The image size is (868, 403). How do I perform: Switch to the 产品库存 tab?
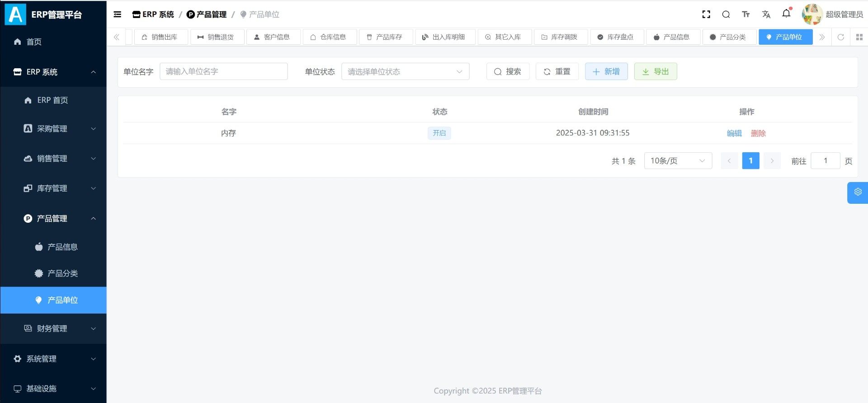click(x=386, y=37)
